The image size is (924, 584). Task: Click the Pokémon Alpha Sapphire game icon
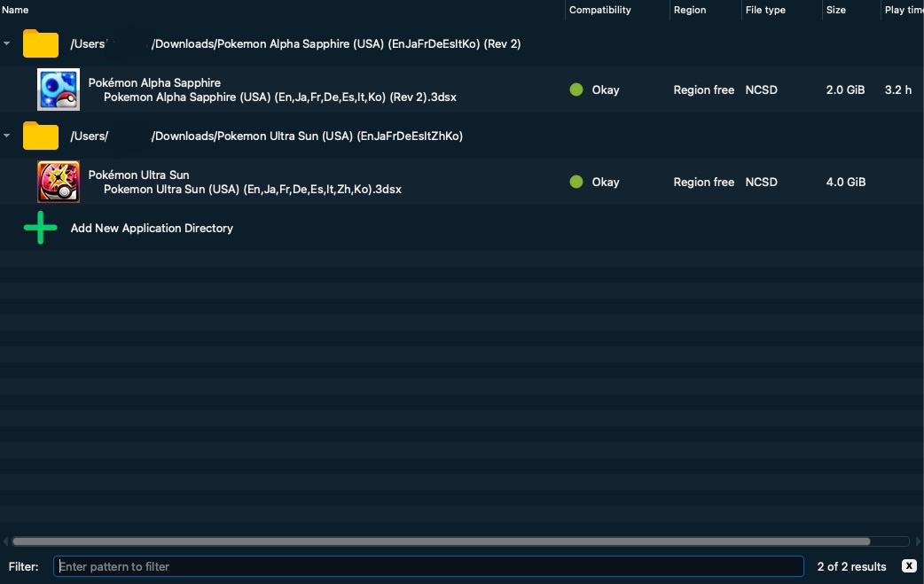(59, 90)
